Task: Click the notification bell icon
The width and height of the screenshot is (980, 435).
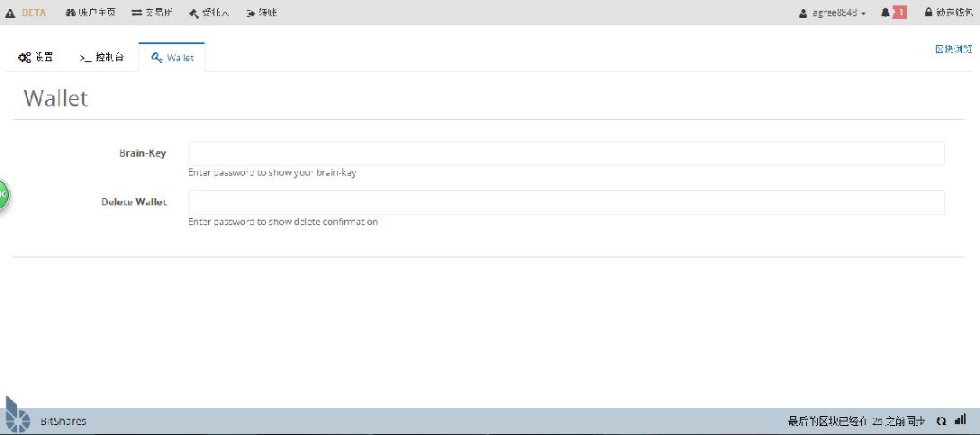Action: 885,13
